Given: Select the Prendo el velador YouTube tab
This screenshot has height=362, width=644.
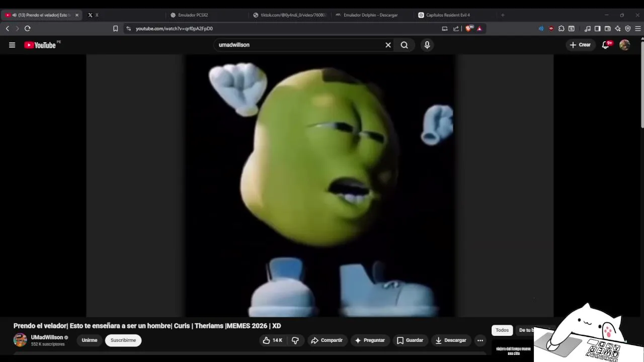Looking at the screenshot, I should pyautogui.click(x=43, y=15).
